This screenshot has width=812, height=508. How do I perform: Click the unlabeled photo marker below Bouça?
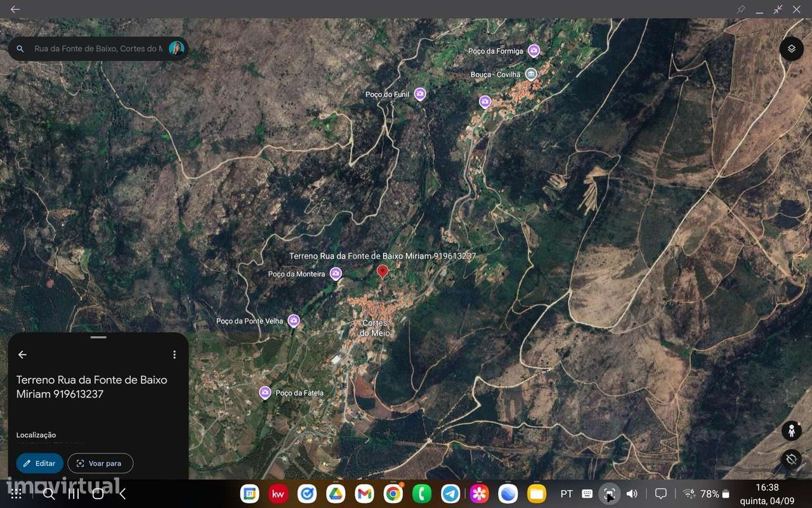[485, 101]
